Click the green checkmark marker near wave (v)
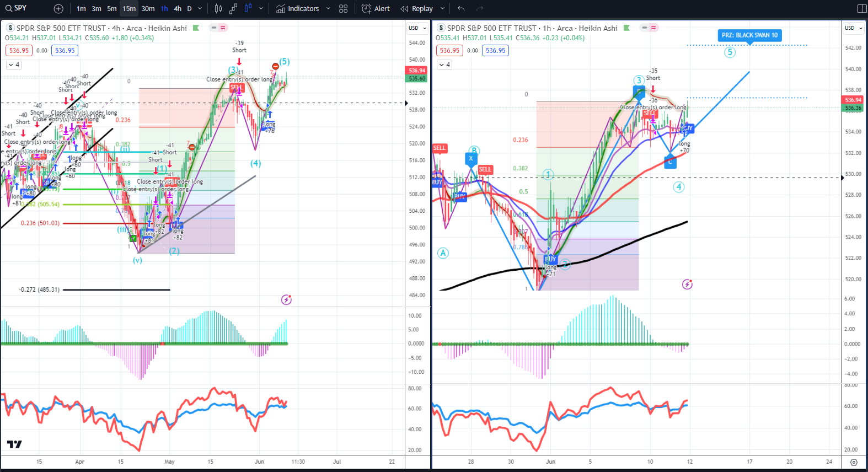This screenshot has width=868, height=472. tap(133, 238)
